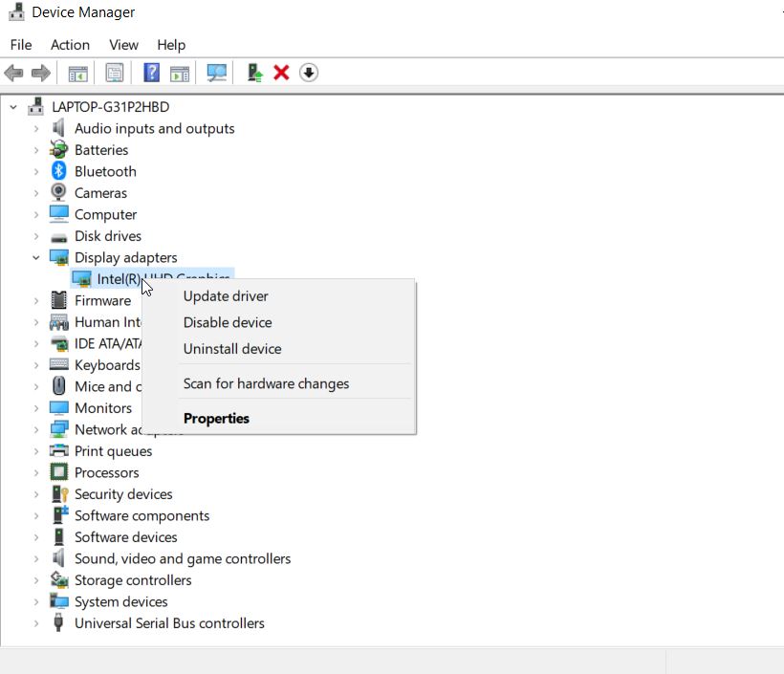Open the File menu
784x674 pixels.
21,45
